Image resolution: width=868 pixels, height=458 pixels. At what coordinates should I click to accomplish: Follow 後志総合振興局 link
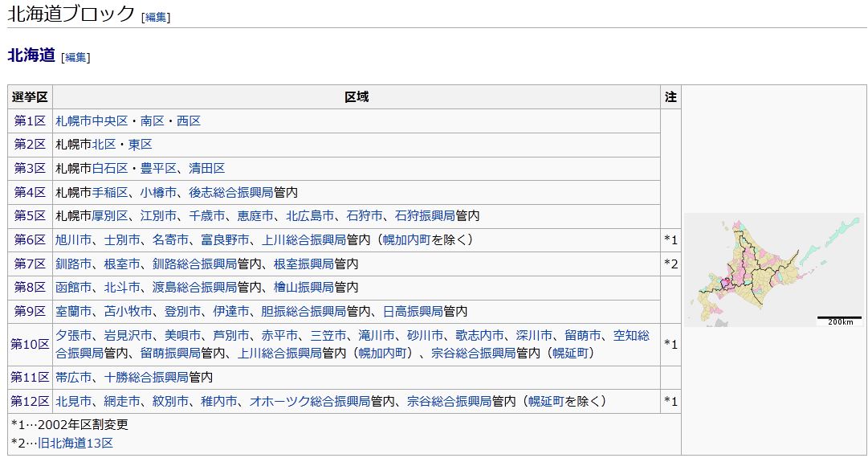point(230,192)
